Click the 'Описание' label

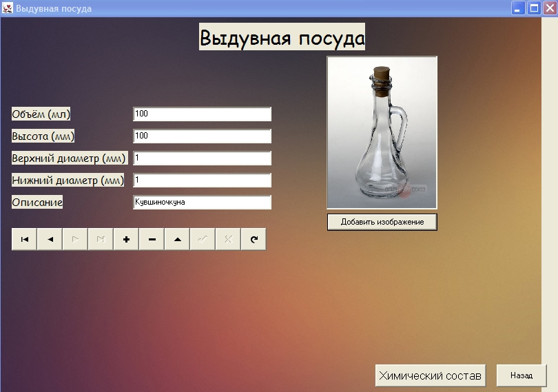click(37, 203)
